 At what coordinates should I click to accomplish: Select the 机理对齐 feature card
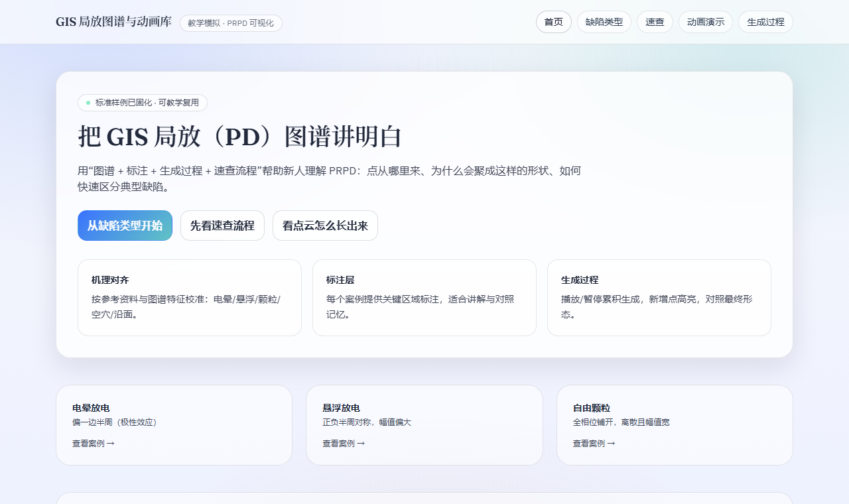[x=190, y=298]
